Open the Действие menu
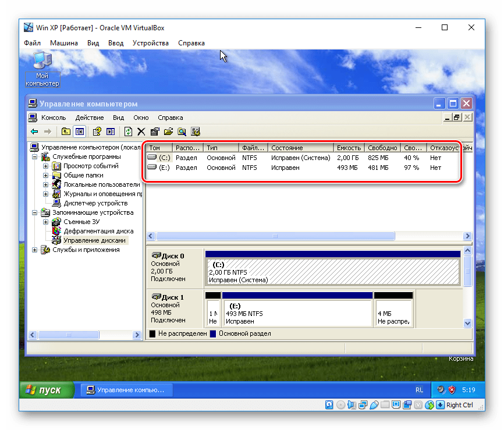Screen dimensions: 504x430 coord(89,118)
